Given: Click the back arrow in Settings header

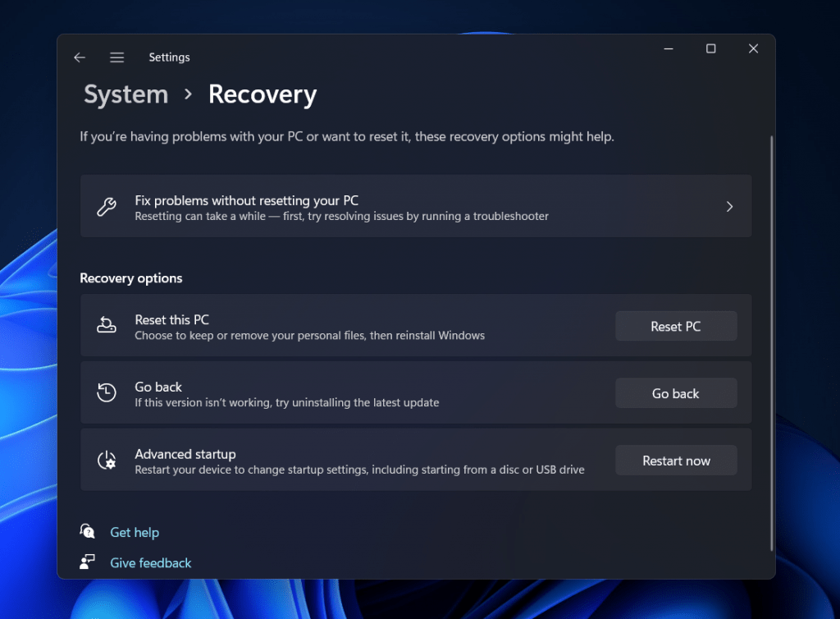Looking at the screenshot, I should coord(80,57).
